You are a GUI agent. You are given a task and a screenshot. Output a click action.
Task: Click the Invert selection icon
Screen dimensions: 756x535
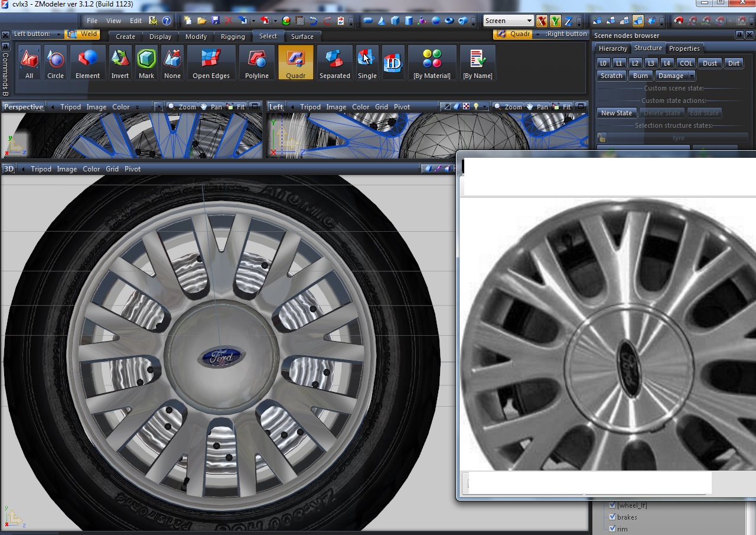[120, 63]
